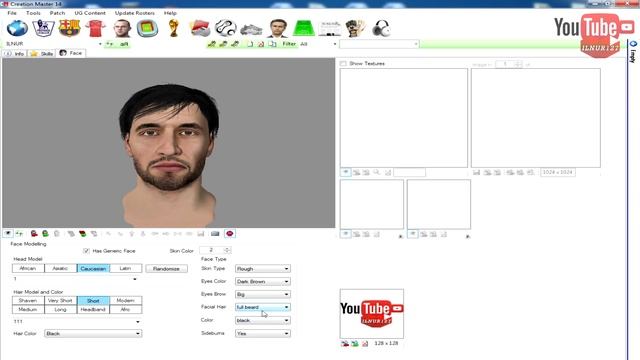The image size is (640, 360).
Task: Click the FC Barcelona crest Teams icon
Action: 69,28
